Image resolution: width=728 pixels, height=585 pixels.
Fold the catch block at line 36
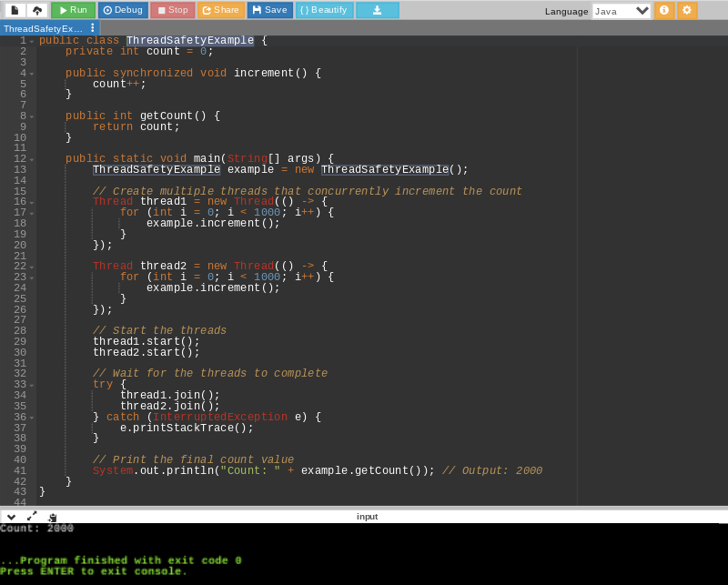click(x=32, y=418)
